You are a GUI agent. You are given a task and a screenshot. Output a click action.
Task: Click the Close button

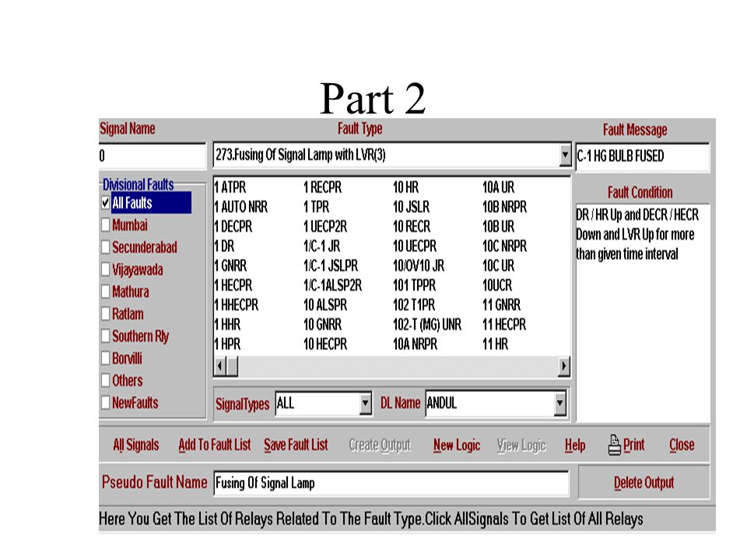tap(682, 445)
